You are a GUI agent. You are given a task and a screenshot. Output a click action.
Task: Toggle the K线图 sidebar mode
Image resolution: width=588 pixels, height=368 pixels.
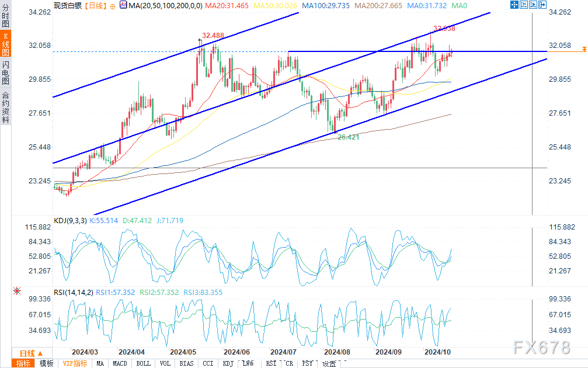6,44
